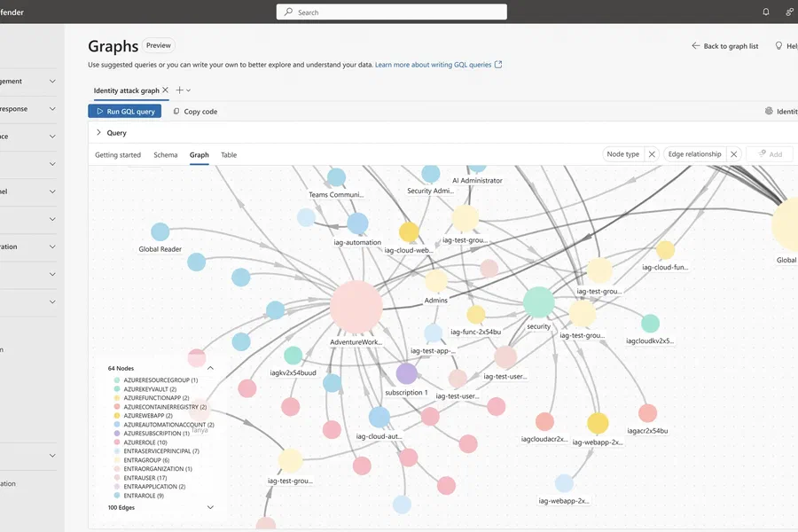Expand the sidebar item ending 'ration'
798x532 pixels.
coord(52,246)
